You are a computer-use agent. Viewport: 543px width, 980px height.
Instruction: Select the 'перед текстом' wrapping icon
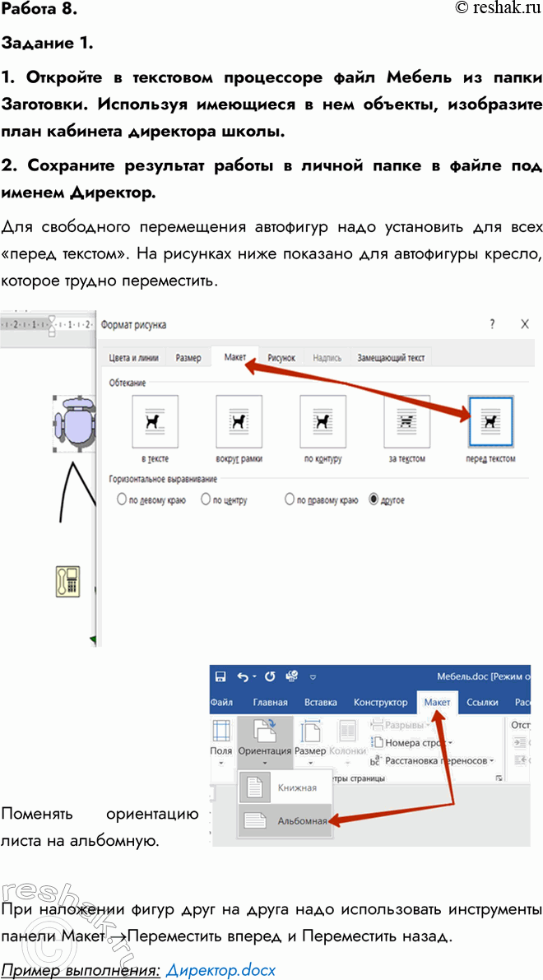(490, 421)
